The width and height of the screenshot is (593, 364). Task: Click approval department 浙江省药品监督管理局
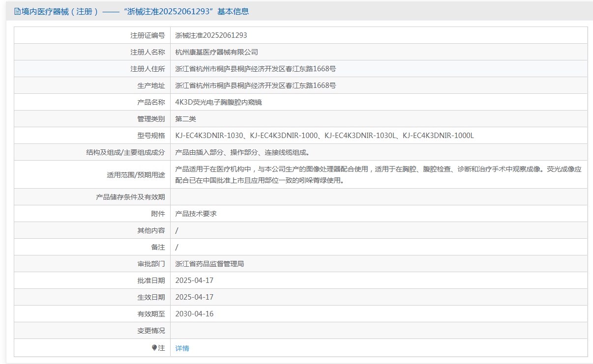click(209, 264)
